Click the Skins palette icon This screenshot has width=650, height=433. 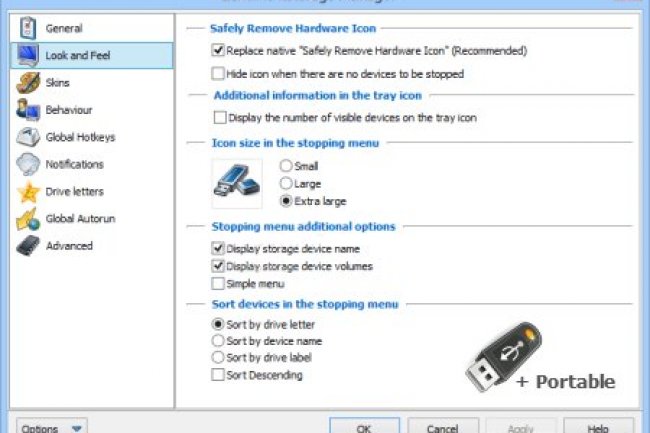tap(28, 83)
